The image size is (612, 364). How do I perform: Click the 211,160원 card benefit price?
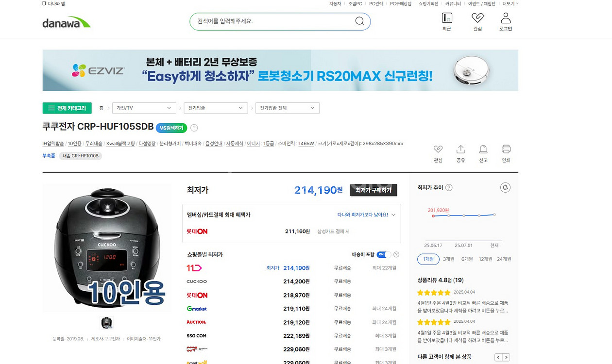pos(297,232)
